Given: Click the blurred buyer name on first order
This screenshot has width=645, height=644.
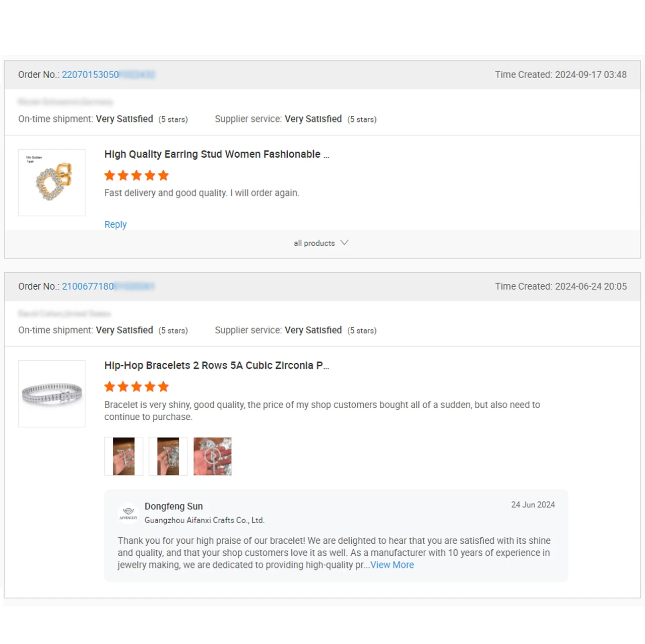Looking at the screenshot, I should (x=65, y=102).
